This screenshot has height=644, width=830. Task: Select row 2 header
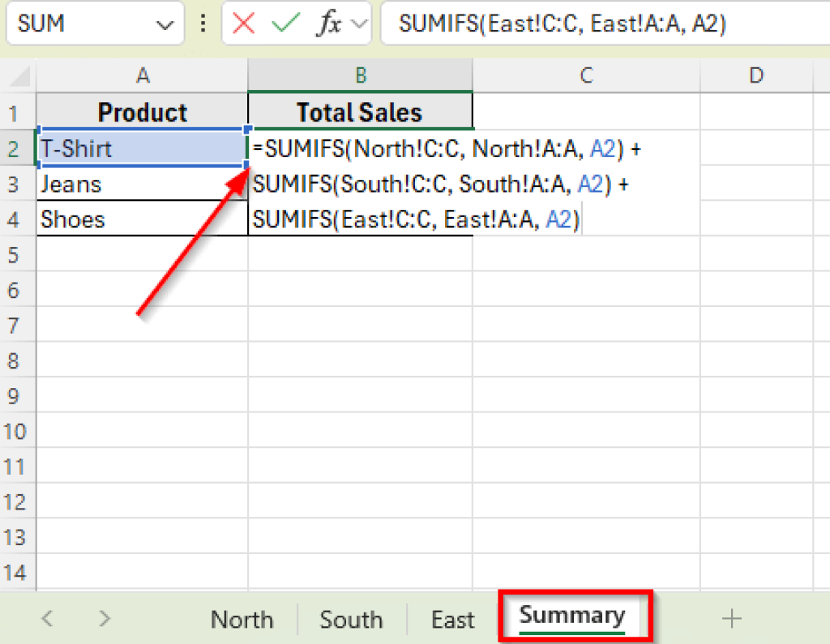click(16, 148)
